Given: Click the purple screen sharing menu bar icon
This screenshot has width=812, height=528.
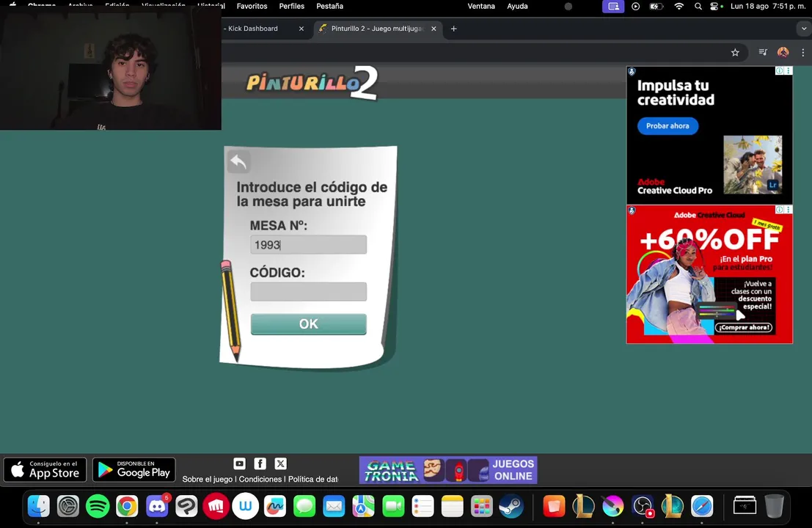Looking at the screenshot, I should [x=613, y=6].
